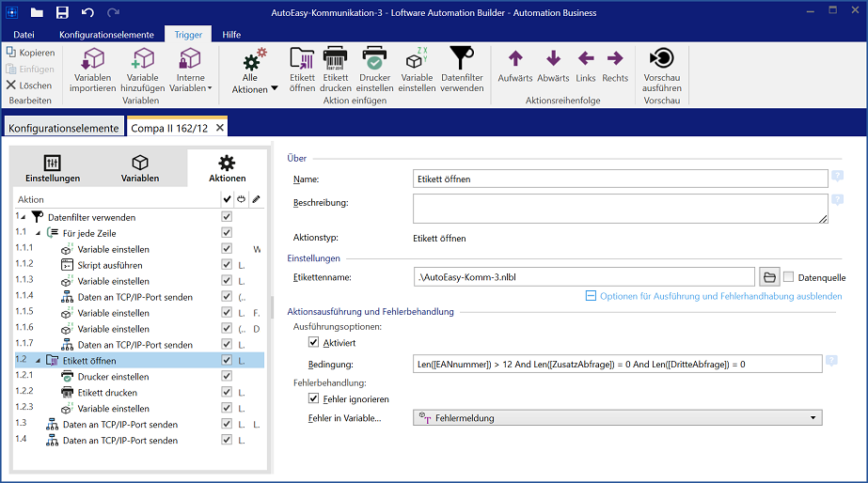Open the Variablen panel tab

click(x=139, y=169)
